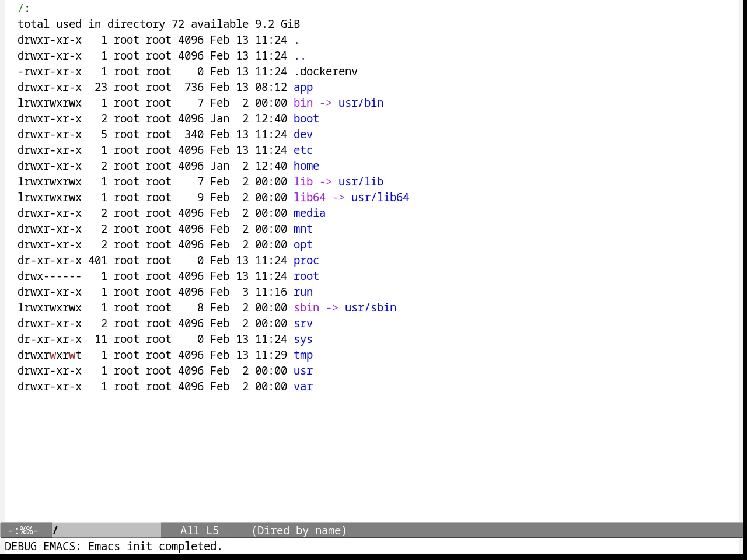Open the media directory entry
Viewport: 747px width, 560px height.
click(x=309, y=213)
